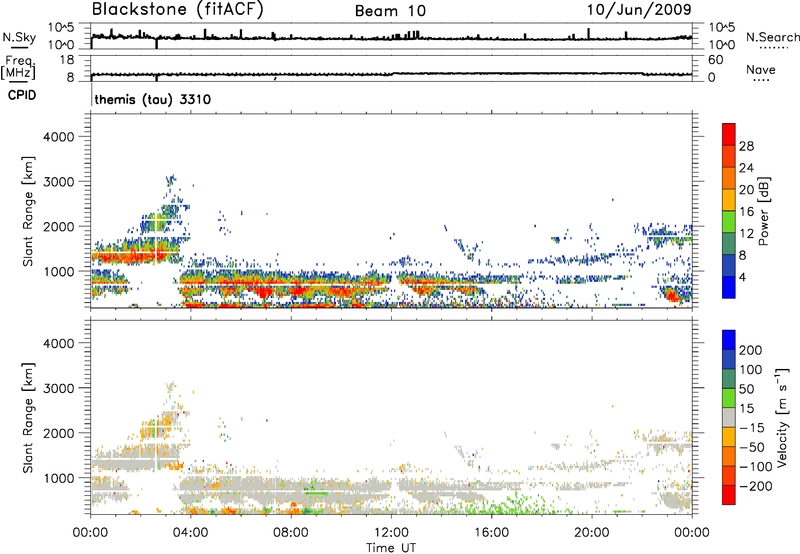Click the 'CPID' label
The image size is (800, 554).
click(x=22, y=95)
